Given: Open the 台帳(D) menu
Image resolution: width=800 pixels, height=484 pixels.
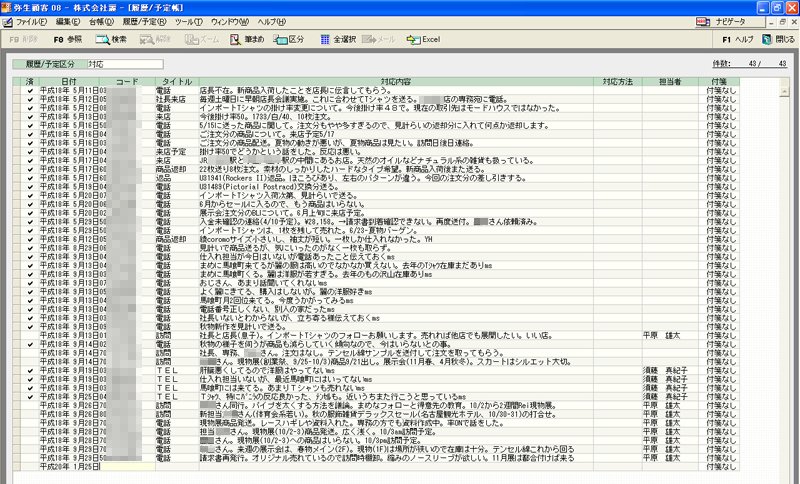Looking at the screenshot, I should click(101, 22).
